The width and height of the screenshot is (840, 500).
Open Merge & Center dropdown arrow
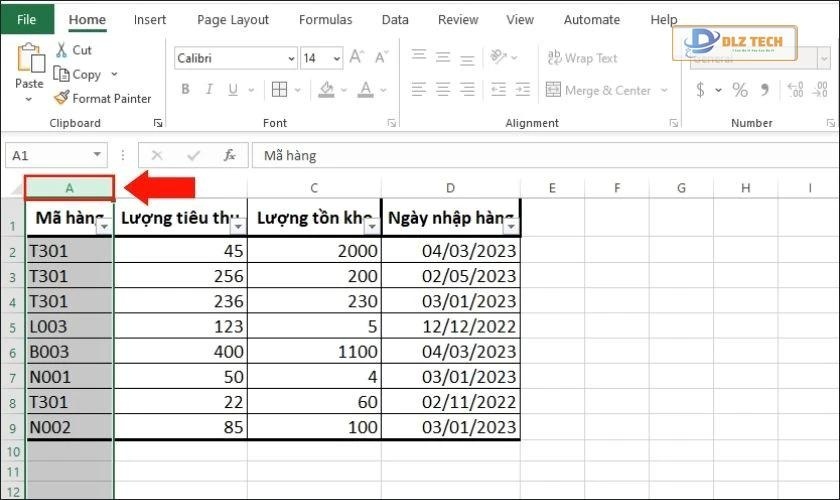click(x=664, y=90)
